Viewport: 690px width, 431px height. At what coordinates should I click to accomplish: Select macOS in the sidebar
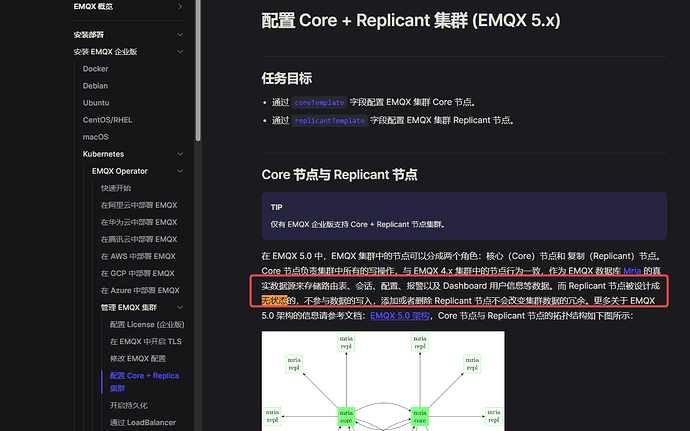click(x=96, y=137)
